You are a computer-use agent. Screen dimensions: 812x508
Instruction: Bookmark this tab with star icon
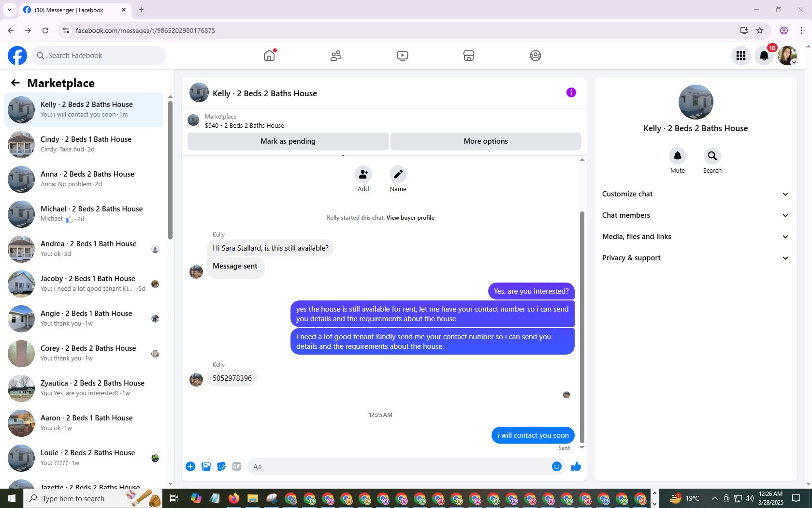coord(760,30)
